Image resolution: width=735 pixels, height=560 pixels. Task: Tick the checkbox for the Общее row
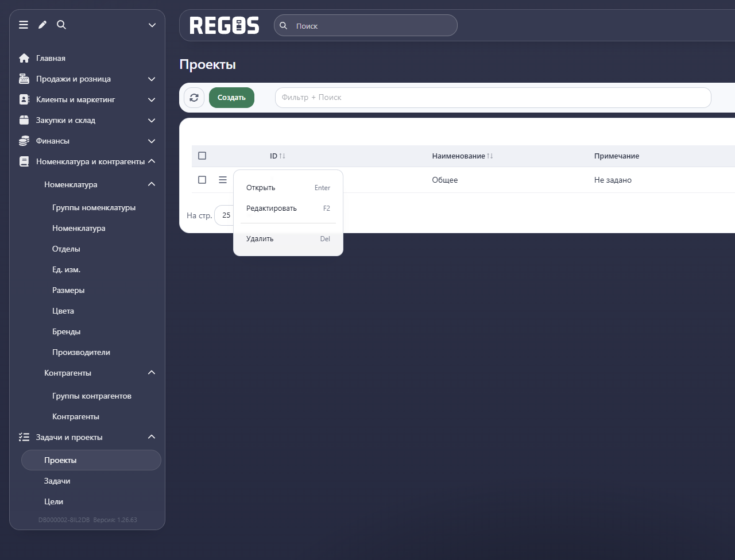click(202, 180)
